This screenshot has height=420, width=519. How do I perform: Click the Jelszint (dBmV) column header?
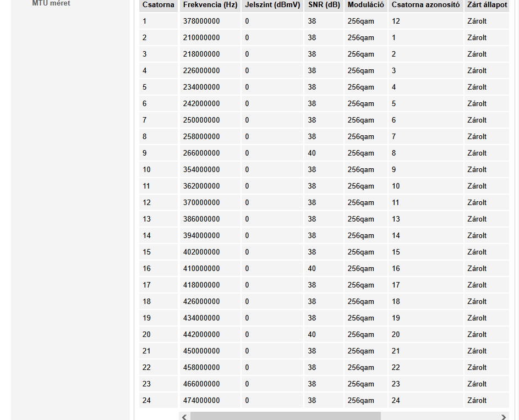[x=272, y=4]
